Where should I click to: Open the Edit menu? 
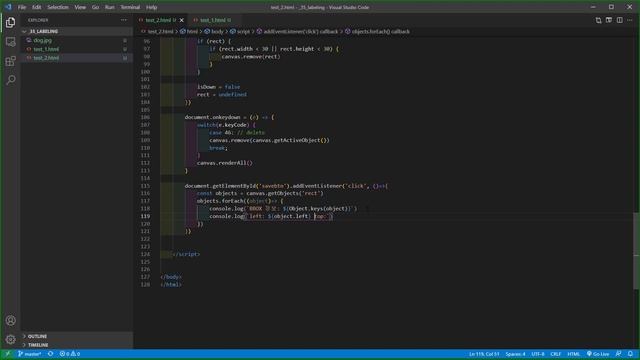click(x=36, y=7)
